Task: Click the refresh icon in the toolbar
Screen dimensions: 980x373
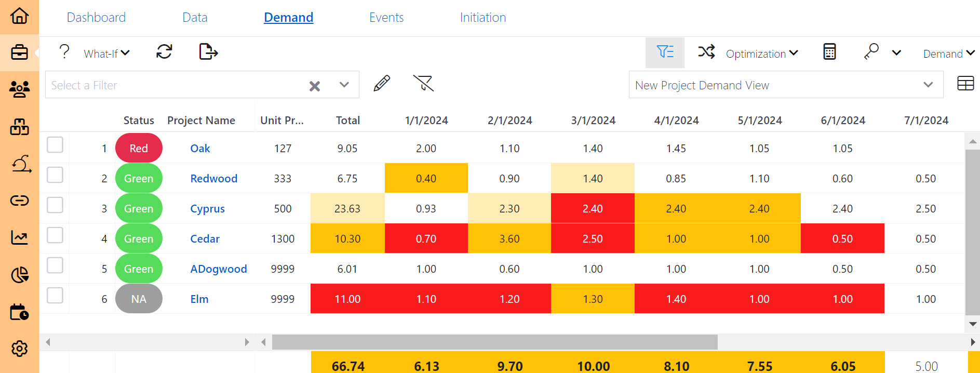Action: point(164,52)
